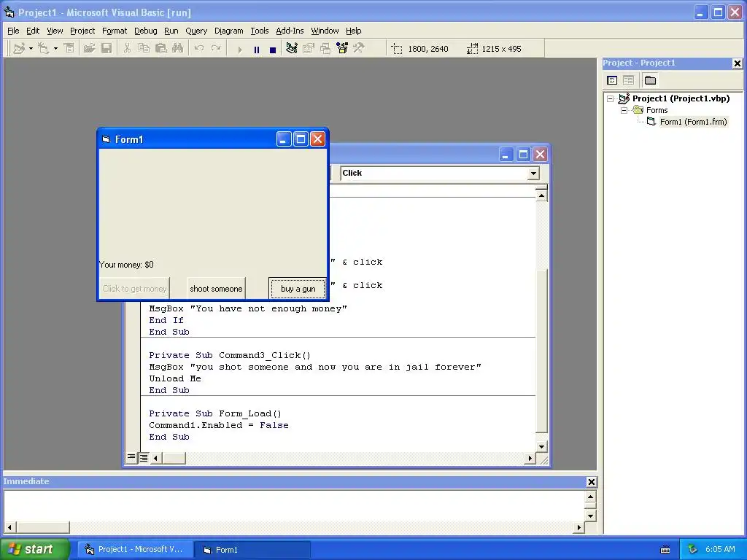Screen dimensions: 747x560
Task: Stop the program with End button
Action: (x=273, y=49)
